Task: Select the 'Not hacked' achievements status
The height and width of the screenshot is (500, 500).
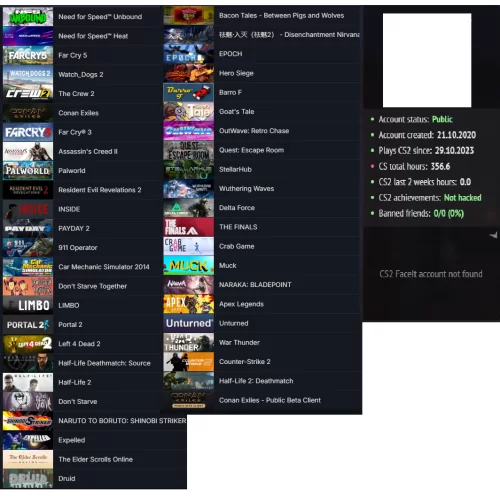Action: tap(463, 198)
